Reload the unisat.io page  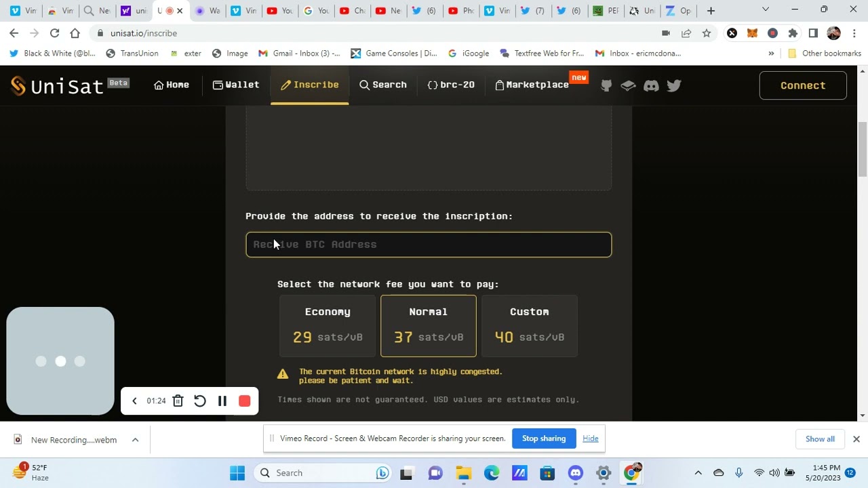pyautogui.click(x=55, y=33)
